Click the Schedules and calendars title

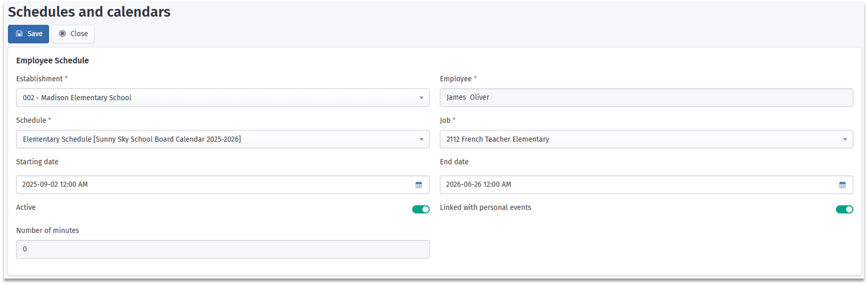pos(89,12)
